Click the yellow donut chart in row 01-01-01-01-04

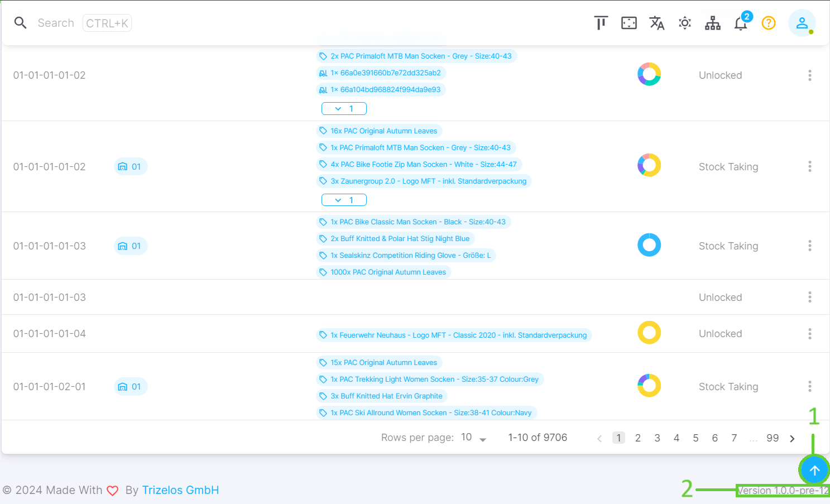click(649, 333)
